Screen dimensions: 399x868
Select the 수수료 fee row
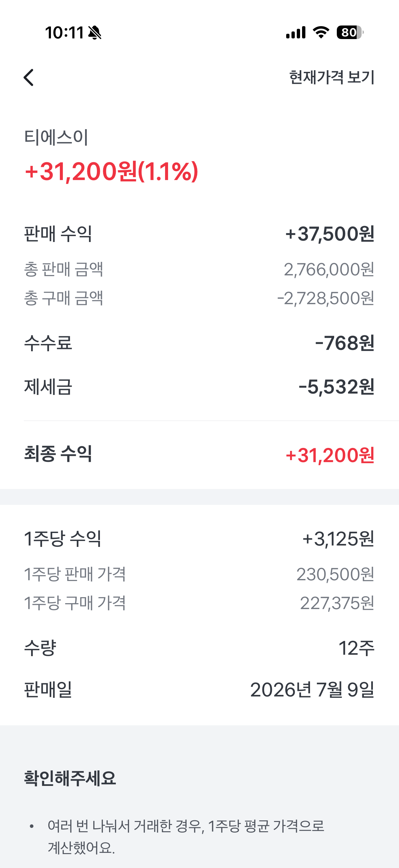coord(199,343)
